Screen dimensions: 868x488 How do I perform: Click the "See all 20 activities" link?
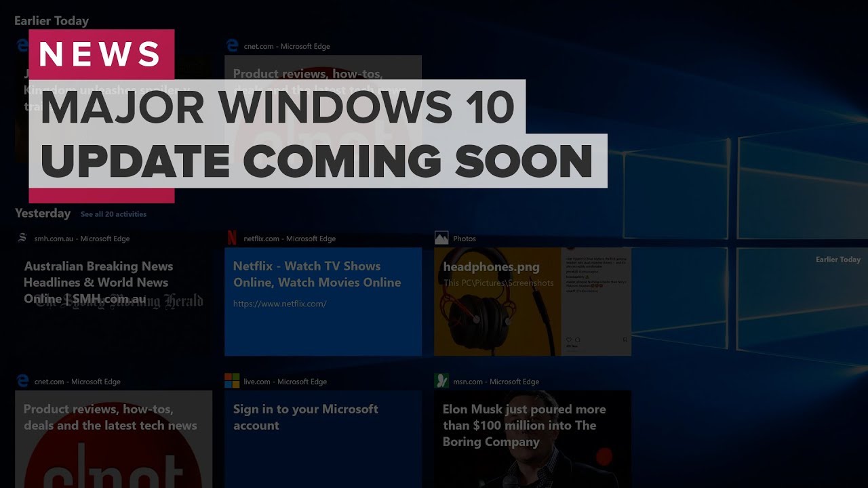tap(113, 214)
